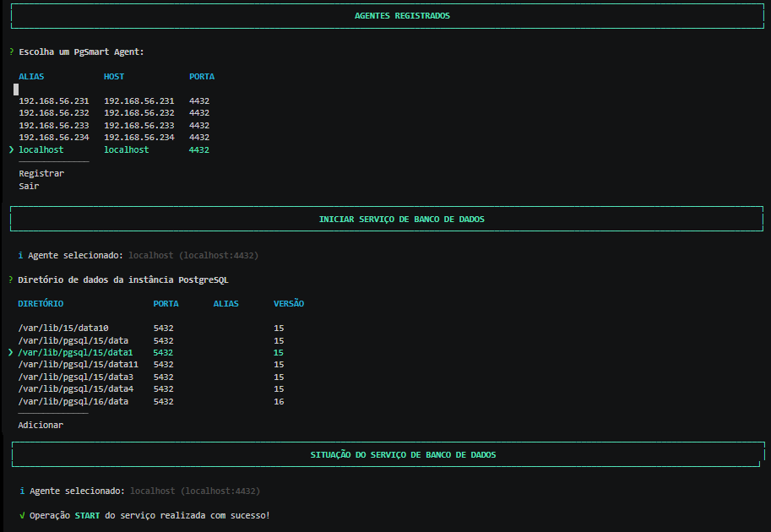Screen dimensions: 771x532
Task: Click host 192.168.56.233 in HOST column
Action: (139, 125)
